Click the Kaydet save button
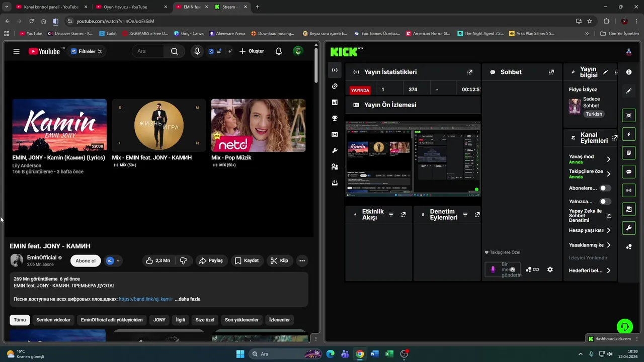 point(247,260)
